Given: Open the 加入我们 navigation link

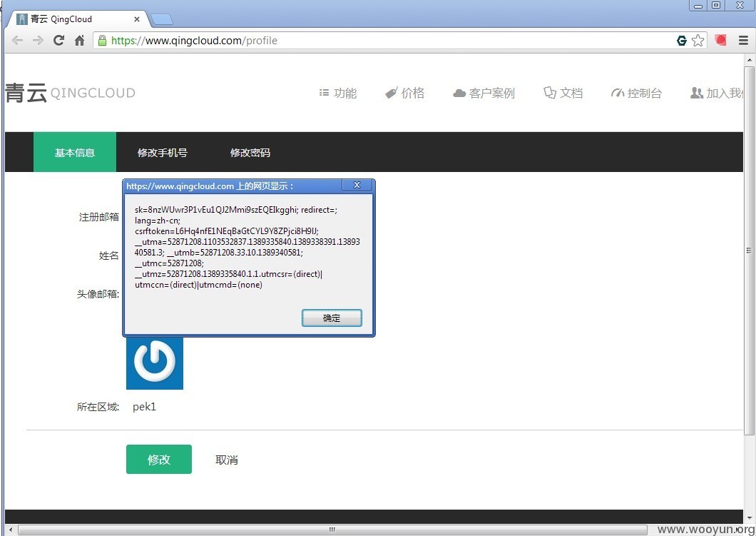Looking at the screenshot, I should 717,93.
